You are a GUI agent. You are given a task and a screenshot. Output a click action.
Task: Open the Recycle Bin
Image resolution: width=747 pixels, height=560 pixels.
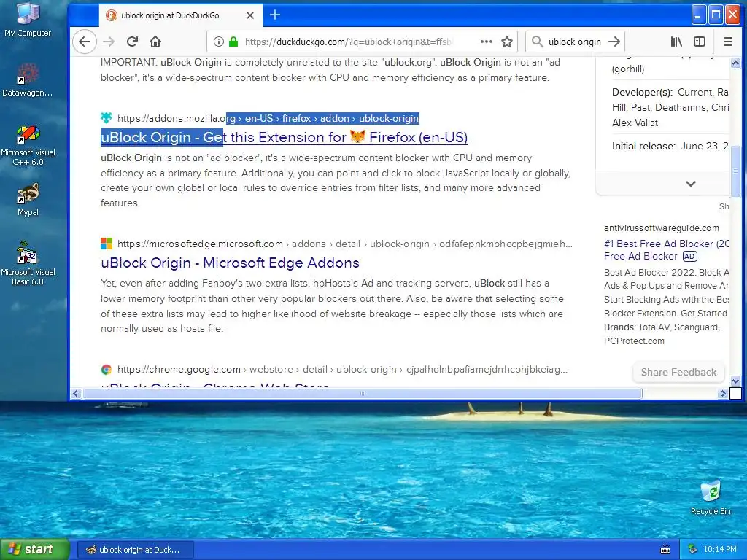point(711,497)
